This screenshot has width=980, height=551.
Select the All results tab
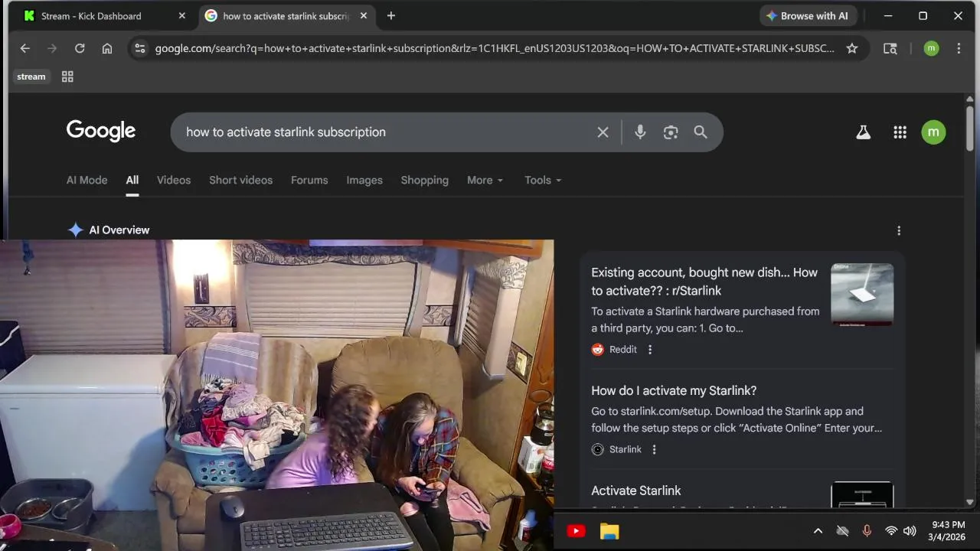132,181
